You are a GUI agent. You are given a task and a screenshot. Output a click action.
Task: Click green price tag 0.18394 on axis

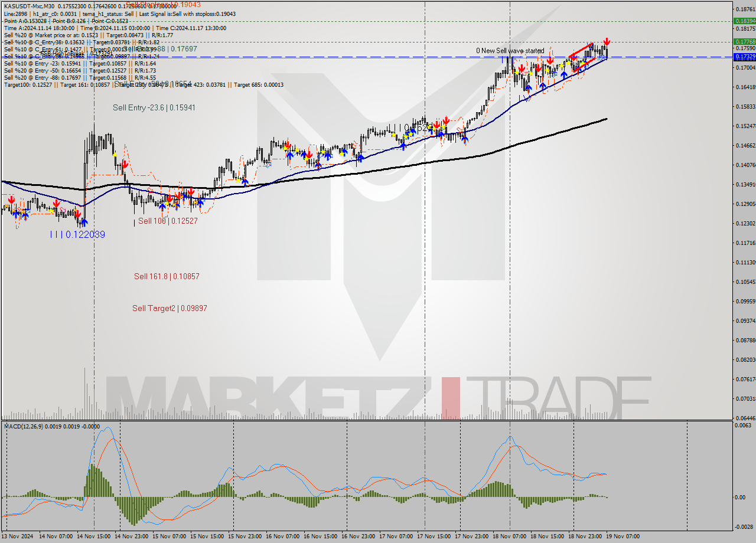[744, 21]
